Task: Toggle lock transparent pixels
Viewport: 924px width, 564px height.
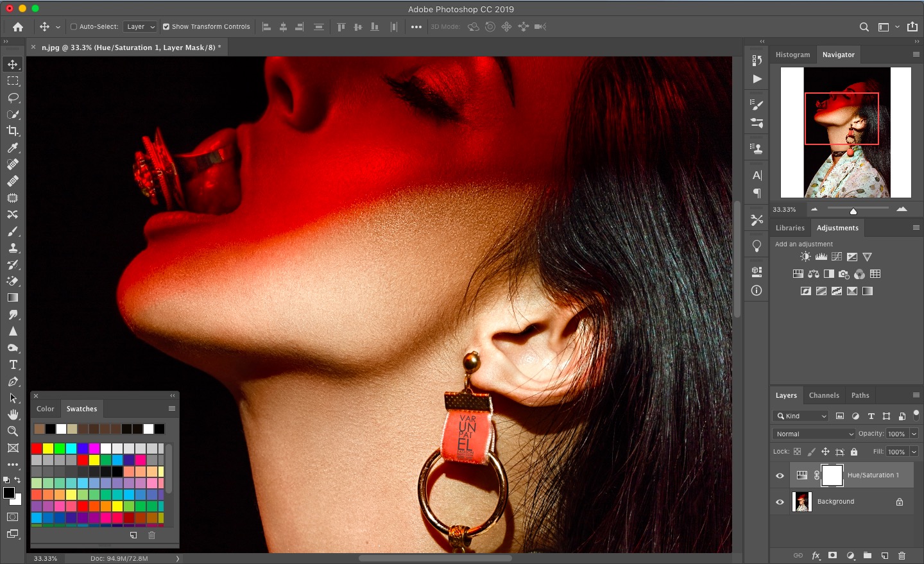Action: pos(798,452)
